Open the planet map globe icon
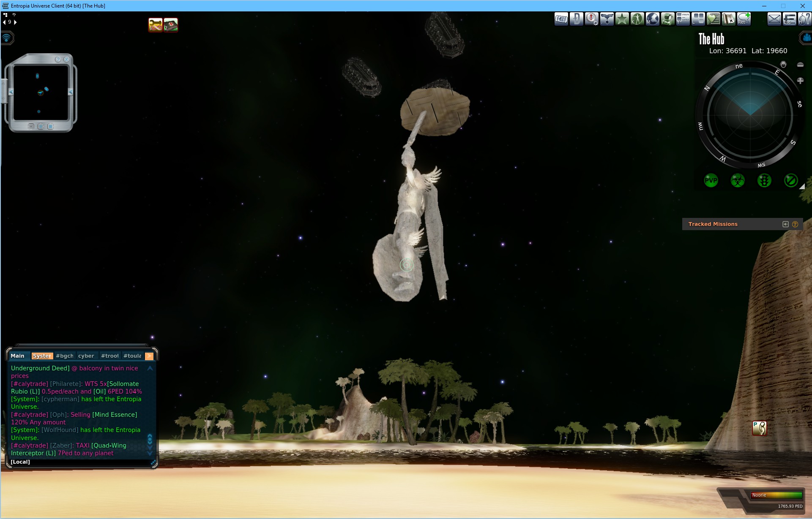 (x=652, y=19)
